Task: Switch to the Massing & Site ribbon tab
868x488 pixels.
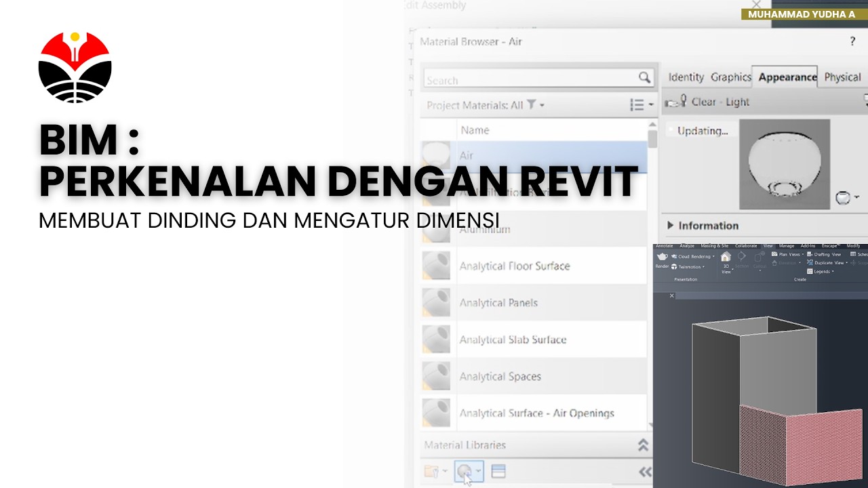Action: pos(715,246)
